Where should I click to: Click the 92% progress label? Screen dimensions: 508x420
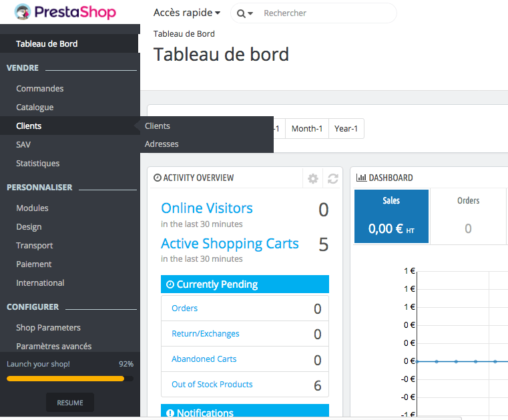[126, 364]
